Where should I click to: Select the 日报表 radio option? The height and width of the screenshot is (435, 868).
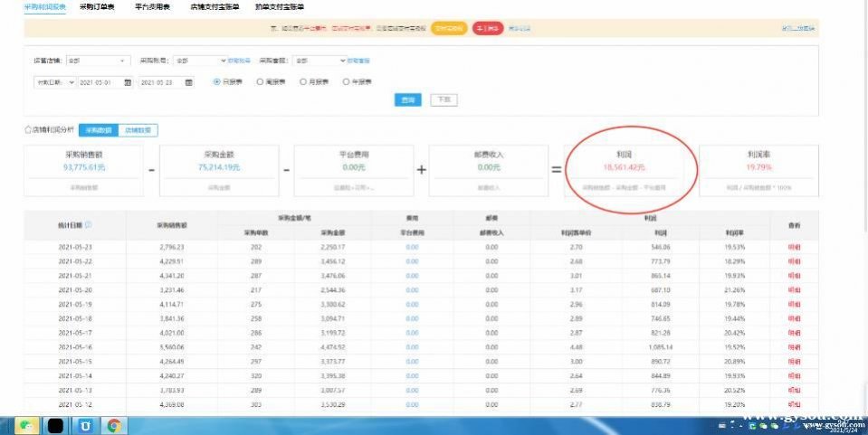(216, 82)
